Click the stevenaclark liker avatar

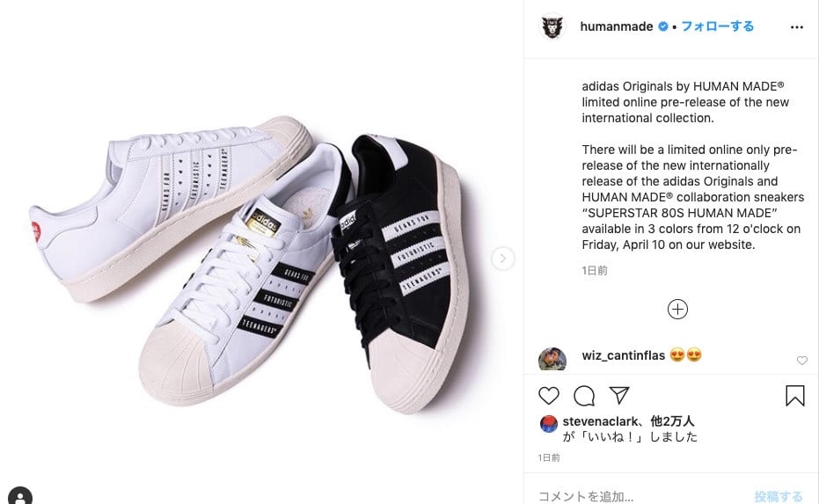click(548, 424)
